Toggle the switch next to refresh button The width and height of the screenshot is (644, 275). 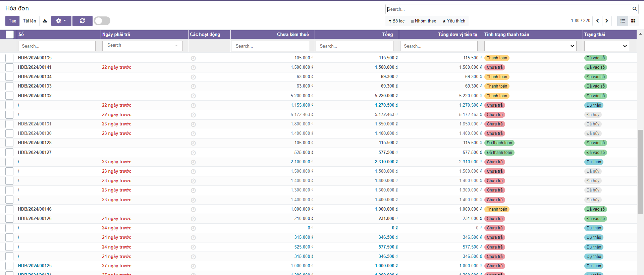[102, 21]
